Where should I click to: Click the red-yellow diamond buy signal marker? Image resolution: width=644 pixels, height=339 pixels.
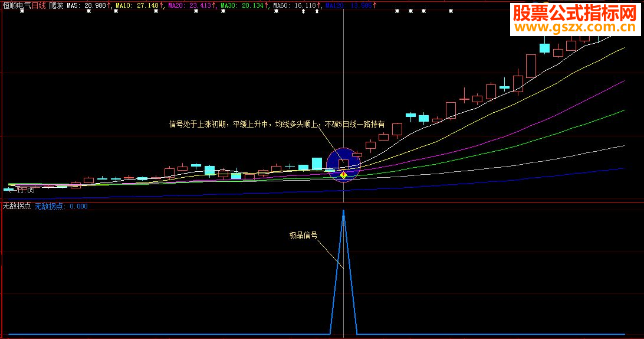click(x=343, y=175)
